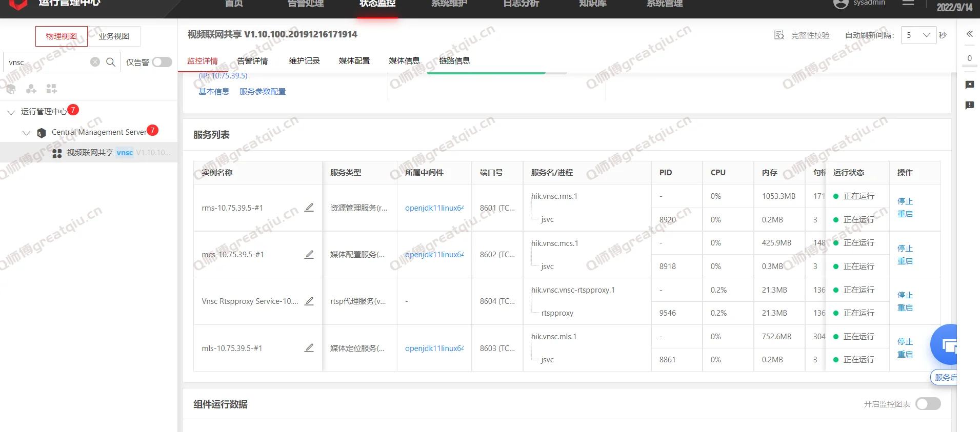Click the 完整性校验 integrity check icon

[779, 35]
